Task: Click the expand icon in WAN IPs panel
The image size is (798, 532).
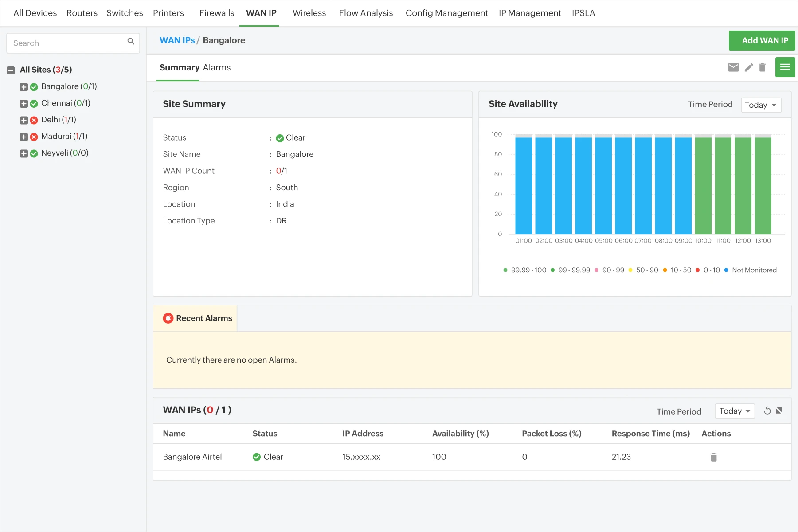Action: [x=779, y=411]
